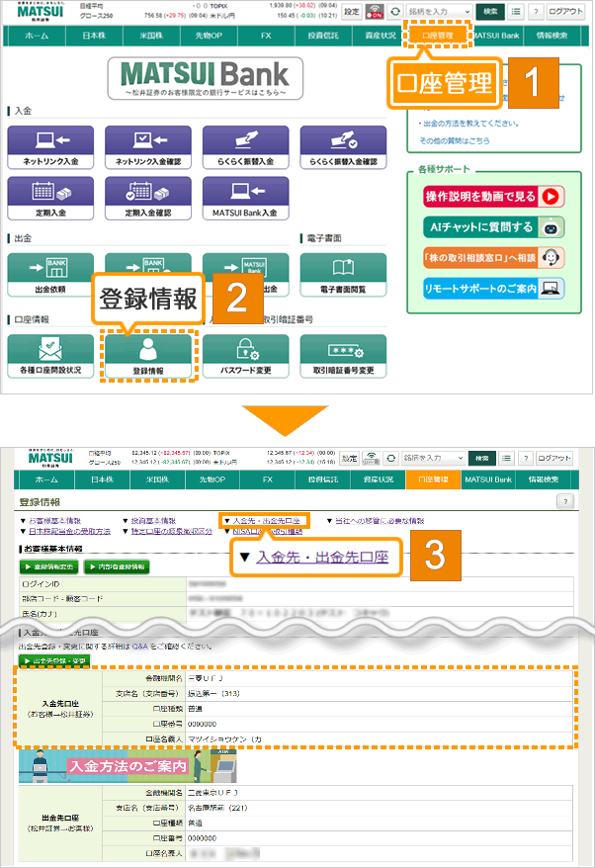The image size is (595, 868).
Task: Open 出金依頼 withdrawal icon
Action: [x=50, y=275]
